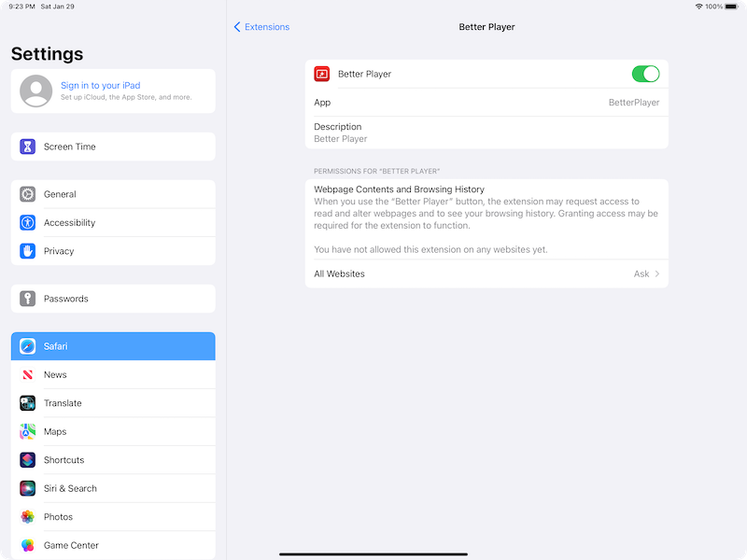Click the Translate app icon
Viewport: 747px width, 560px height.
click(28, 403)
